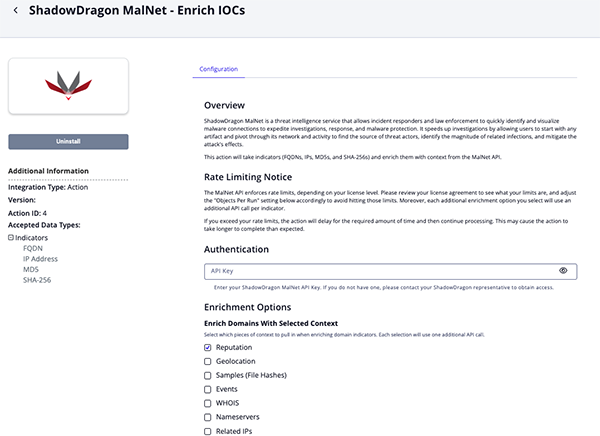Toggle API key visibility eye icon
The image size is (600, 436).
pyautogui.click(x=563, y=271)
